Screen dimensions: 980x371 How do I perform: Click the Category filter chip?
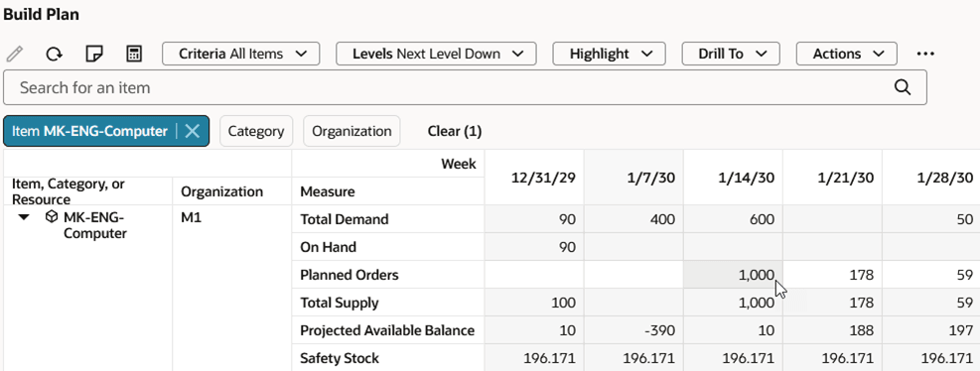pos(255,131)
